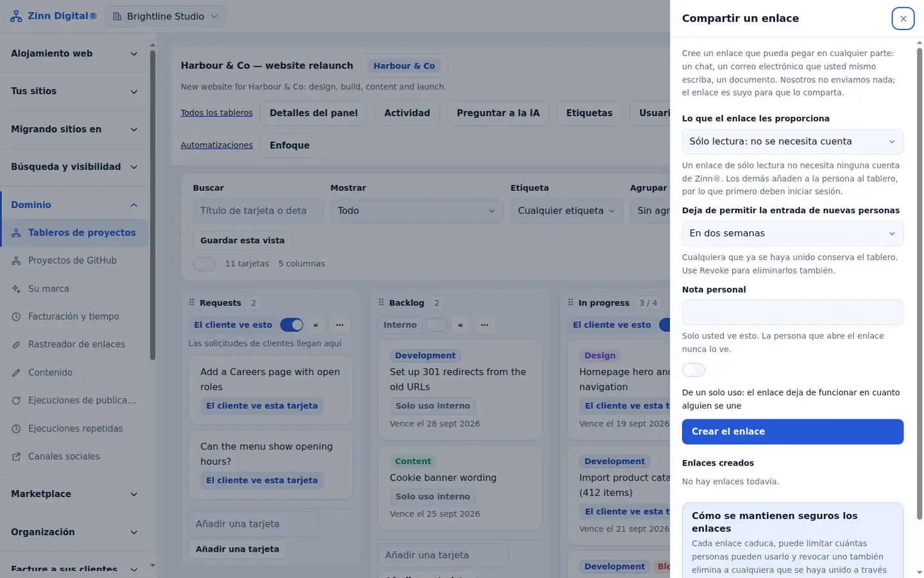Click the Zinn Digital logo icon
924x578 pixels.
[x=16, y=16]
